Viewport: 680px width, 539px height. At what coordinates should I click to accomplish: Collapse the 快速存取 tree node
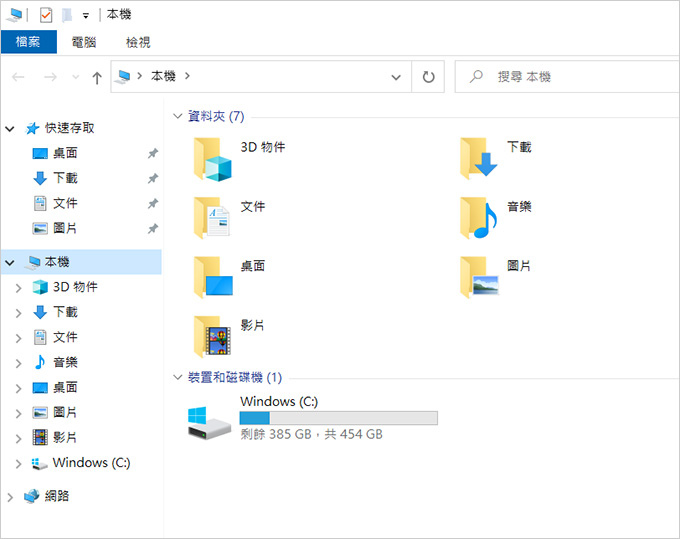coord(10,128)
